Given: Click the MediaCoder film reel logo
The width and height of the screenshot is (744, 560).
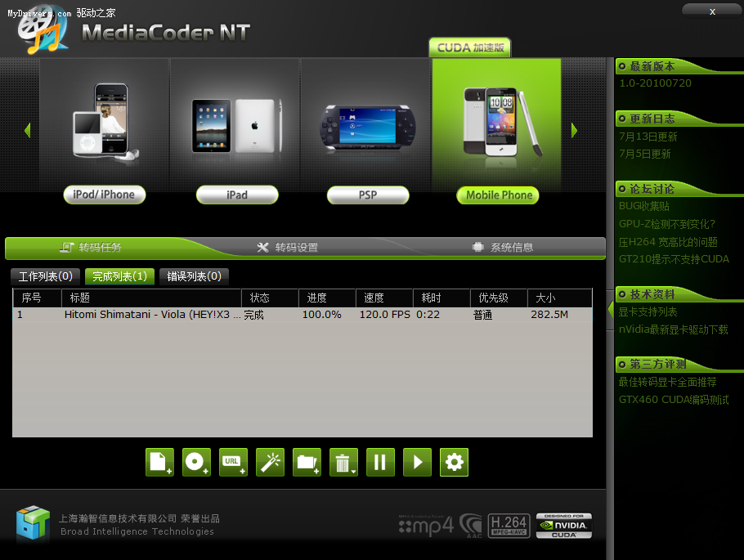Looking at the screenshot, I should click(x=43, y=30).
